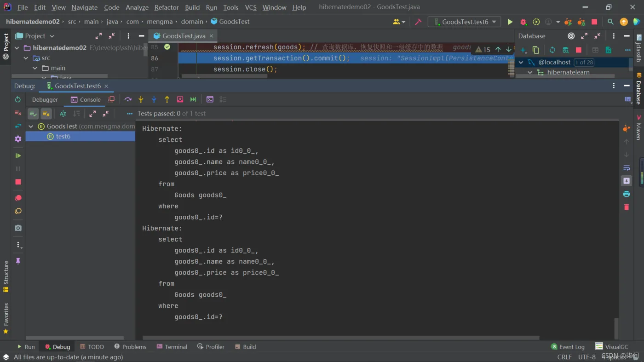Stop the debug session red square in sidebar
Image resolution: width=644 pixels, height=362 pixels.
point(18,182)
